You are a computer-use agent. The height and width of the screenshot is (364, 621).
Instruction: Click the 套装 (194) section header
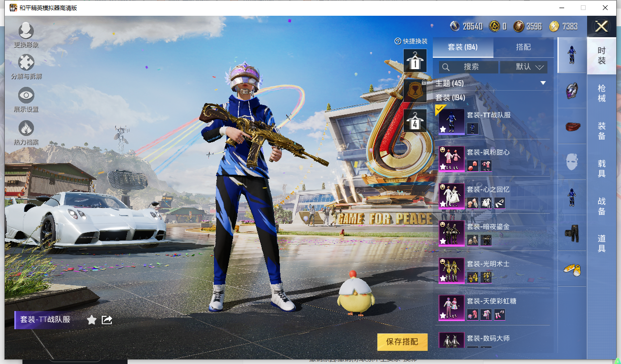pyautogui.click(x=450, y=98)
